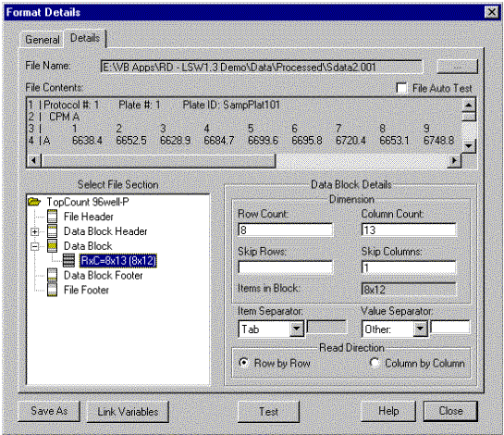Viewport: 504px width, 435px height.
Task: Open the Item Separator dropdown
Action: (x=296, y=329)
